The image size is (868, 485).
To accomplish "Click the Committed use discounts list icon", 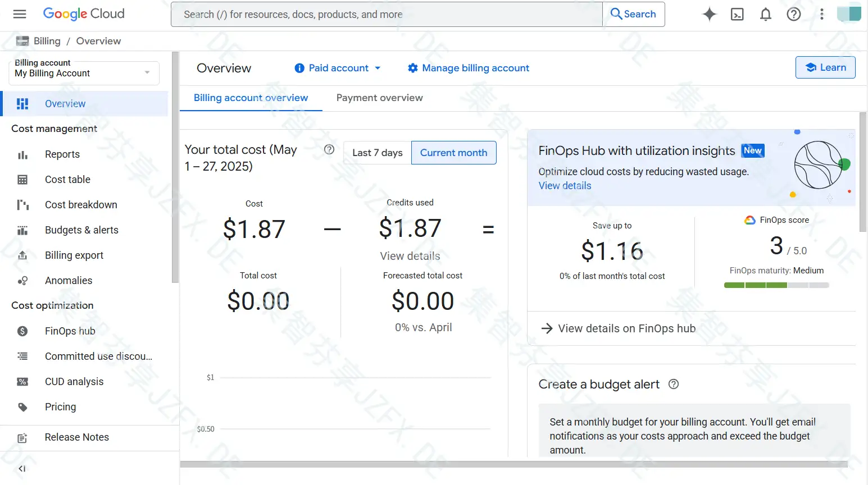I will 22,356.
